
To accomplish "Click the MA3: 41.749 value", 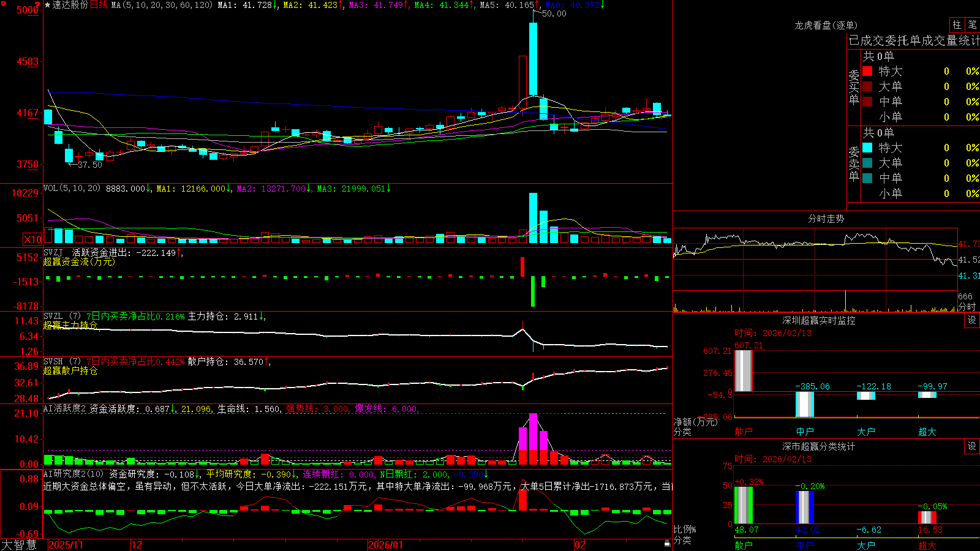I will pos(376,5).
